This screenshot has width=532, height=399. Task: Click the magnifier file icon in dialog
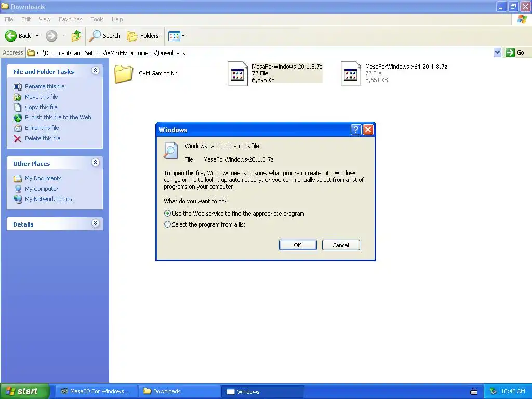pos(170,151)
